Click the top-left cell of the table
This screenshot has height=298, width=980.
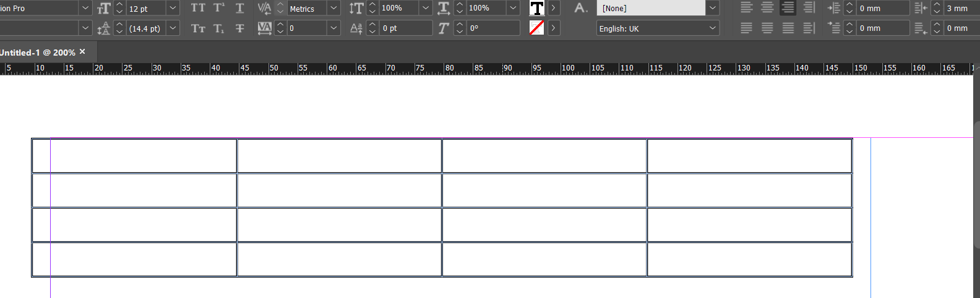(x=134, y=156)
